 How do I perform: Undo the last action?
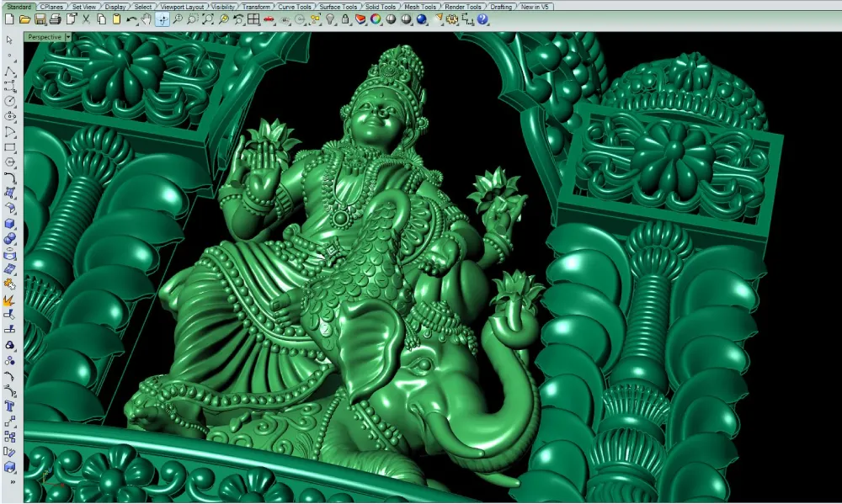(x=131, y=19)
